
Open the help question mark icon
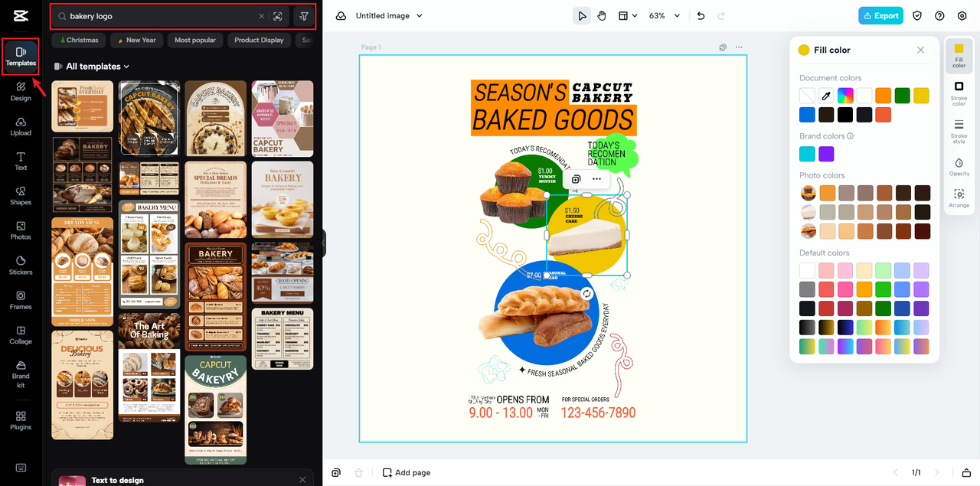point(939,15)
